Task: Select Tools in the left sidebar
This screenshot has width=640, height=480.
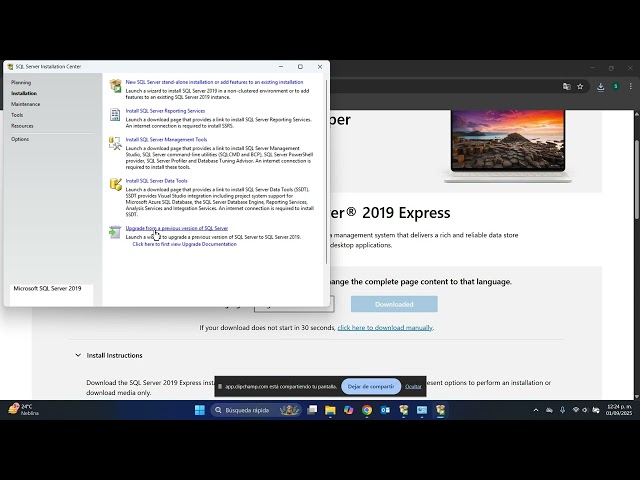Action: click(17, 115)
